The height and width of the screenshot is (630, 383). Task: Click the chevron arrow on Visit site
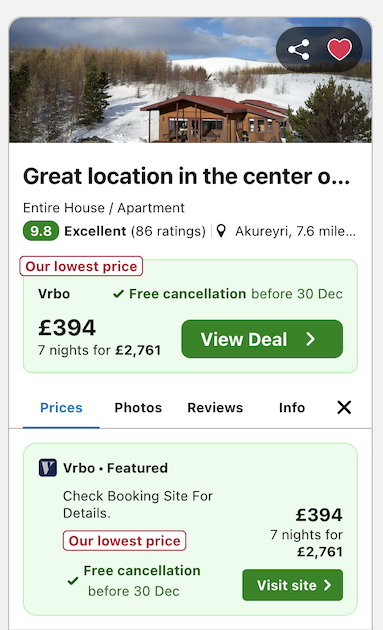pyautogui.click(x=328, y=585)
